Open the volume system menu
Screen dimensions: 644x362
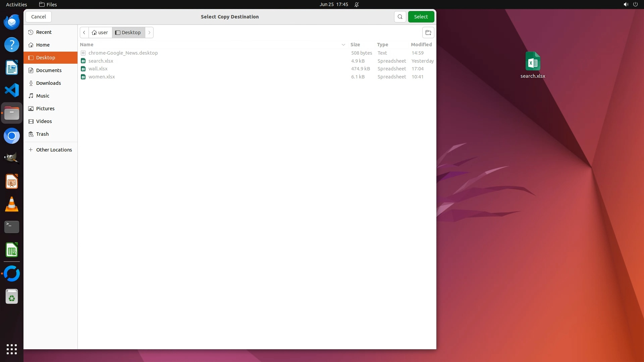tap(626, 5)
